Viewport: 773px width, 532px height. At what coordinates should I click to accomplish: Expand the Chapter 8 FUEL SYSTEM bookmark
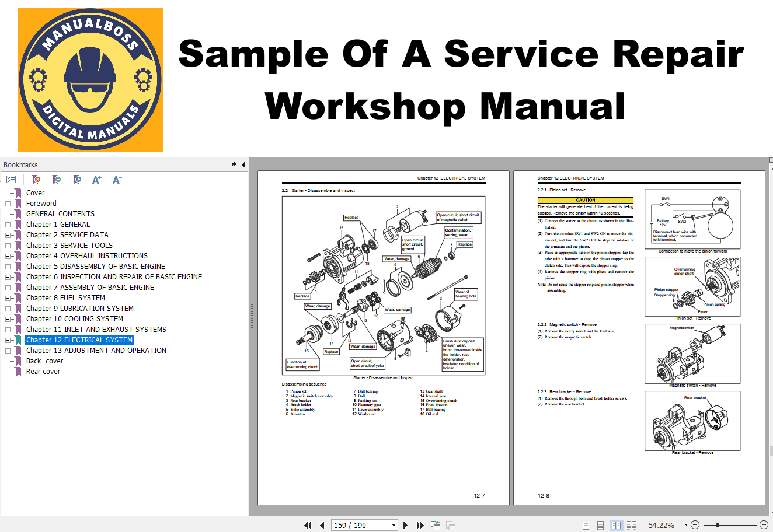(x=8, y=298)
